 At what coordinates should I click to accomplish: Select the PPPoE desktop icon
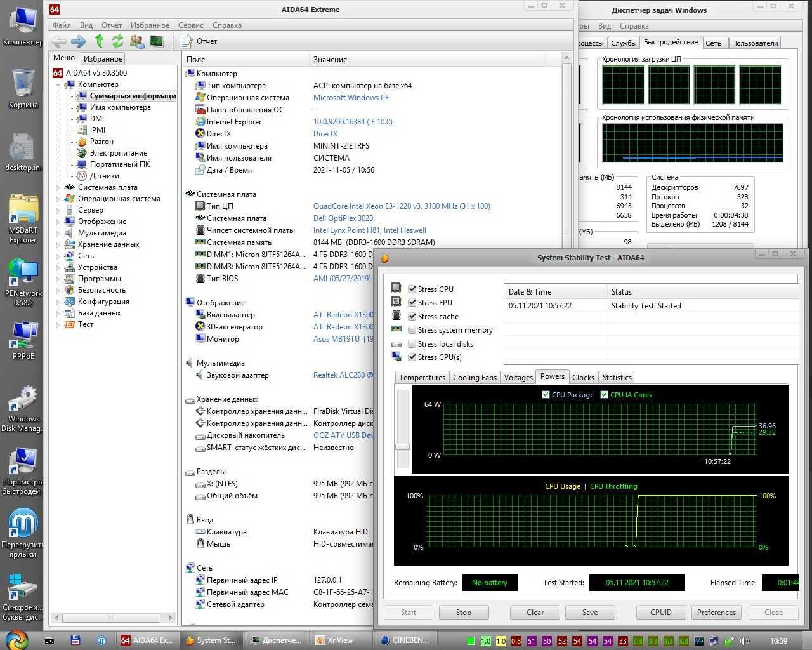click(x=23, y=340)
